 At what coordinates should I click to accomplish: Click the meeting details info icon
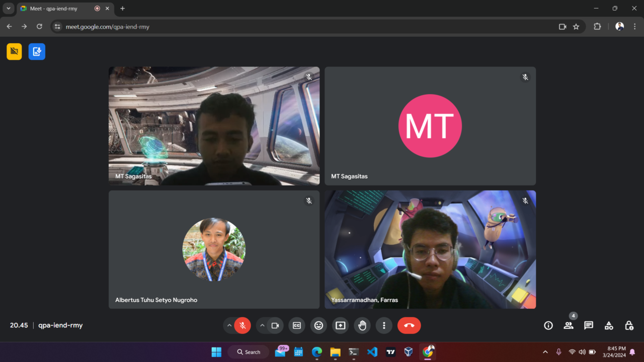pyautogui.click(x=548, y=325)
